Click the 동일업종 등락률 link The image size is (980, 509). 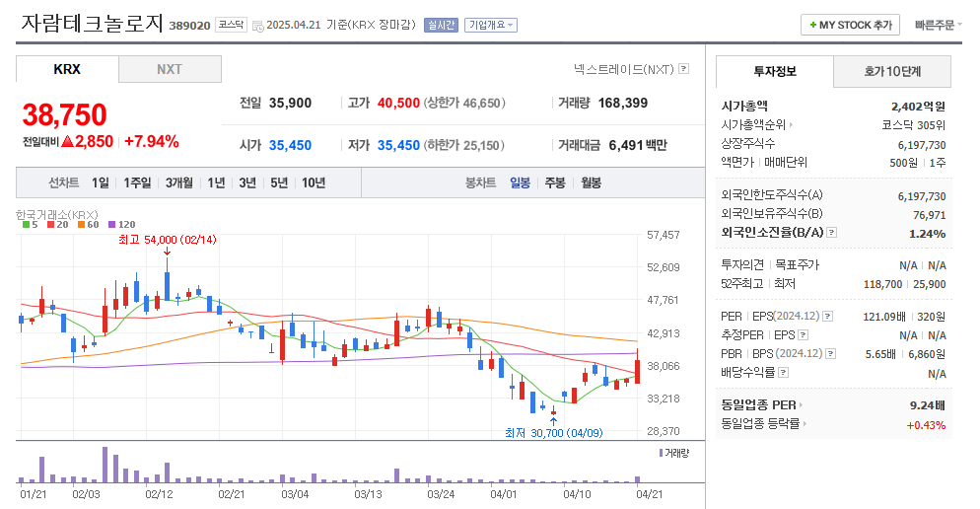coord(760,424)
